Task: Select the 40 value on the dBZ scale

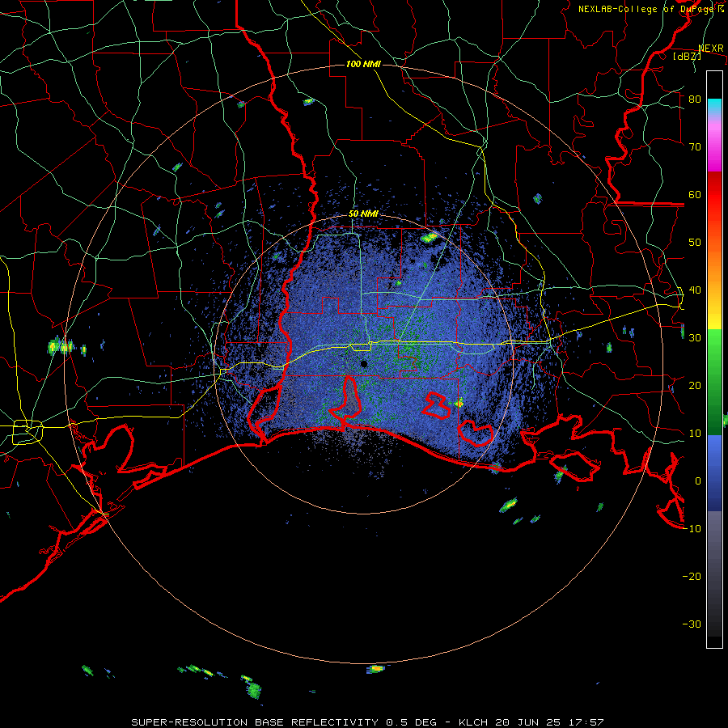Action: (x=695, y=290)
